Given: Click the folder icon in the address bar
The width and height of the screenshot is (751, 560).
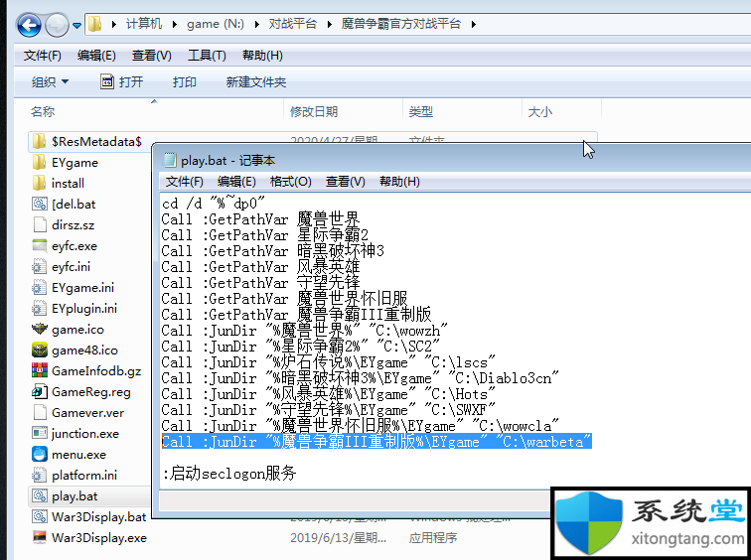Looking at the screenshot, I should [x=94, y=24].
